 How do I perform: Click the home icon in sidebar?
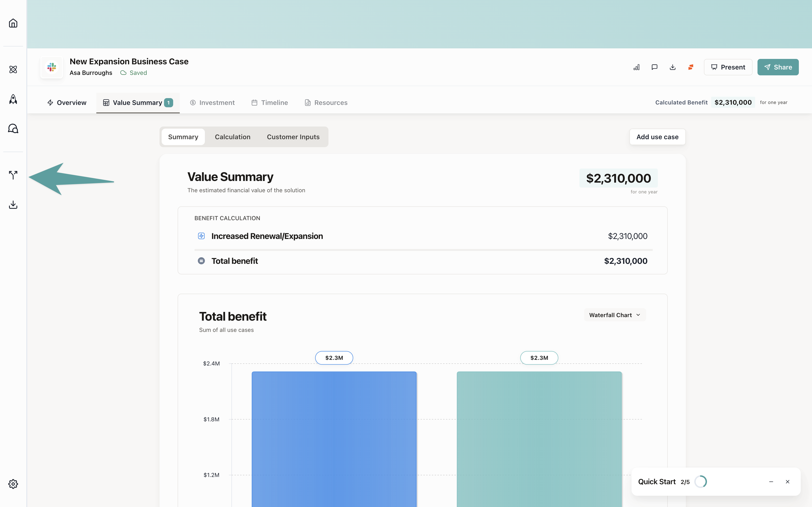[x=13, y=23]
